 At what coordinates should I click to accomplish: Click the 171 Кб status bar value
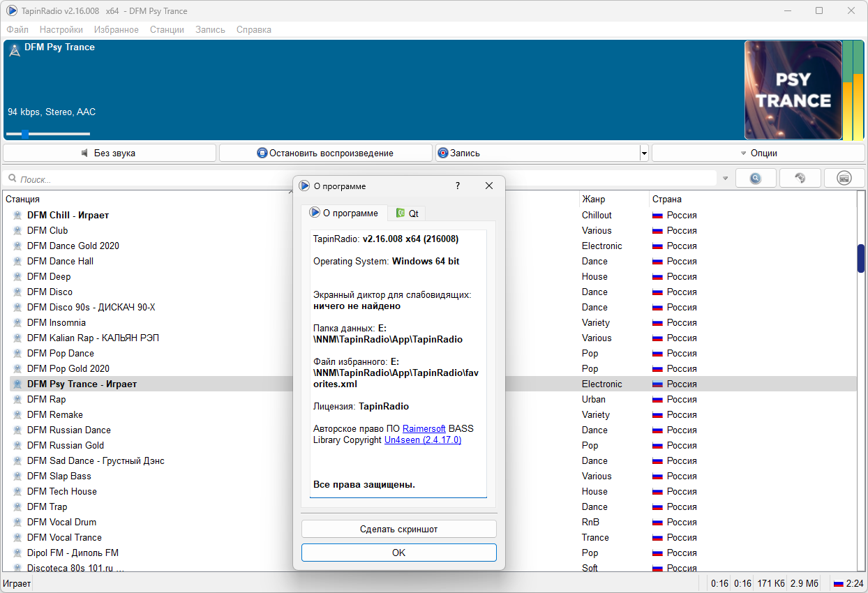pos(771,583)
